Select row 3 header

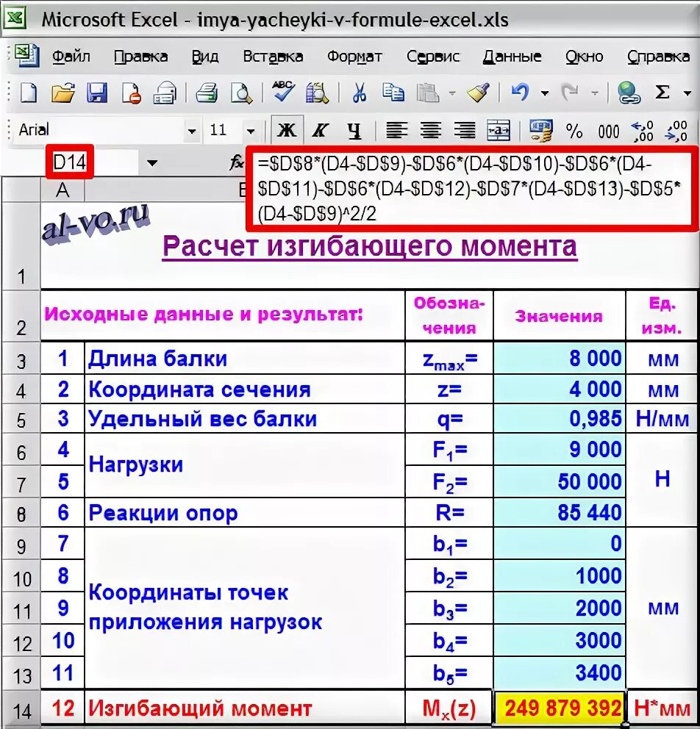click(21, 359)
